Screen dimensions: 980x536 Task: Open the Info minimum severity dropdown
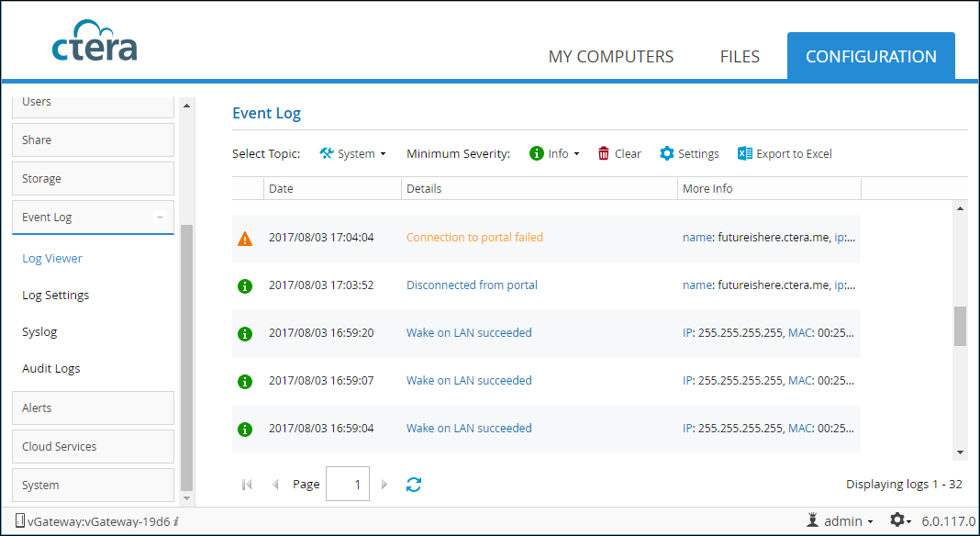pos(555,153)
